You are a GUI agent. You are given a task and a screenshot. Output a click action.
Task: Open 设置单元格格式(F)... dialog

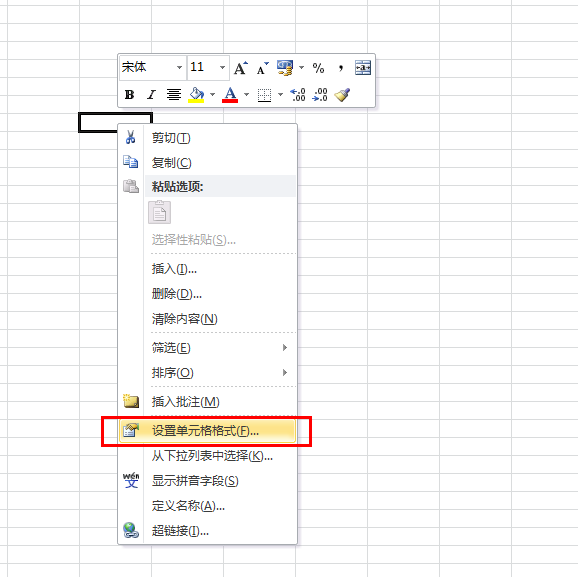click(x=208, y=431)
